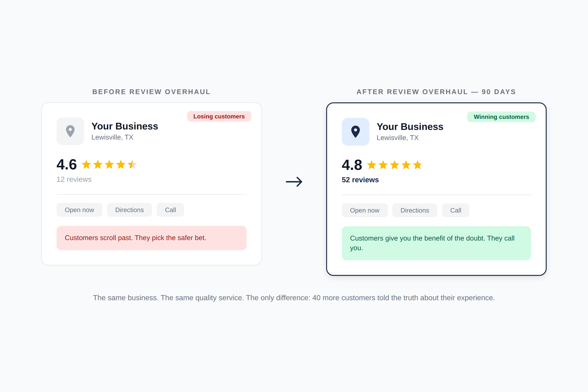The image size is (588, 392).
Task: Click the Winning customers green badge
Action: tap(501, 117)
